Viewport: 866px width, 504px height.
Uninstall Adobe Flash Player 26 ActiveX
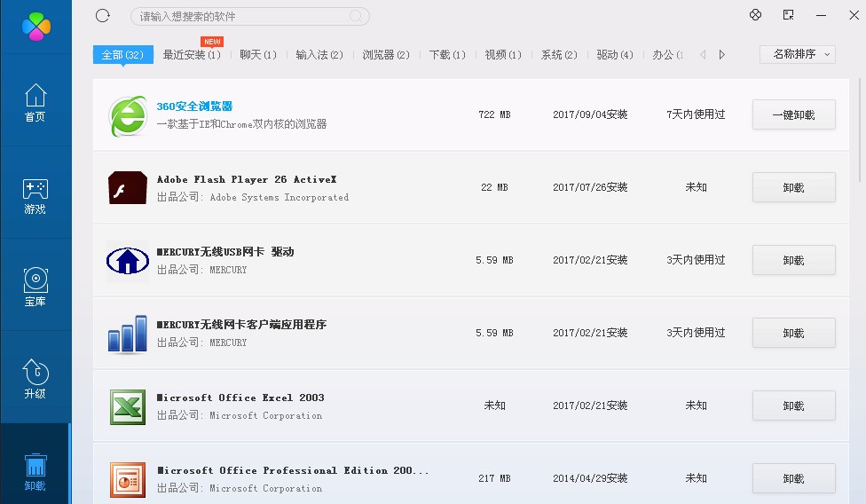point(793,188)
